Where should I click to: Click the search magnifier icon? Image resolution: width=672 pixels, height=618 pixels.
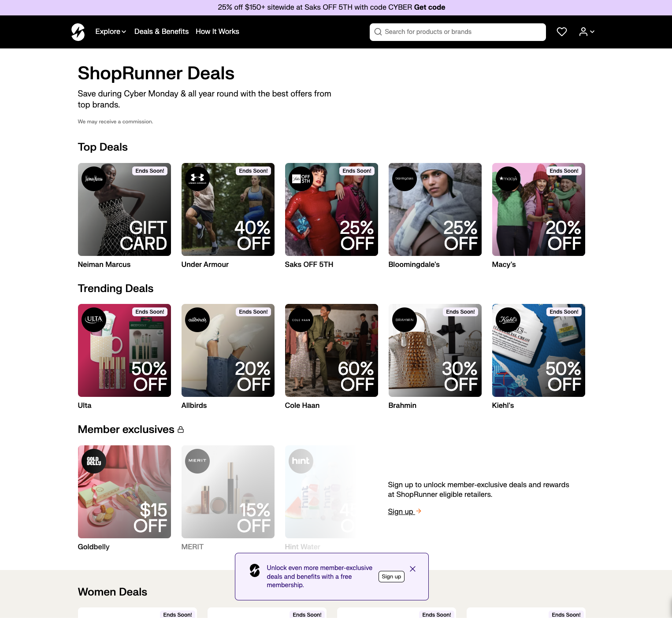pyautogui.click(x=378, y=32)
